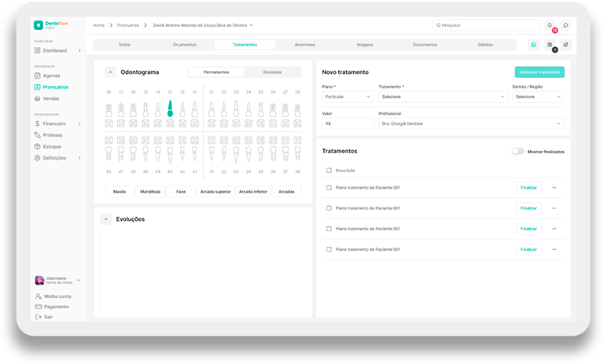Select the highlighted tooth 13

point(170,108)
